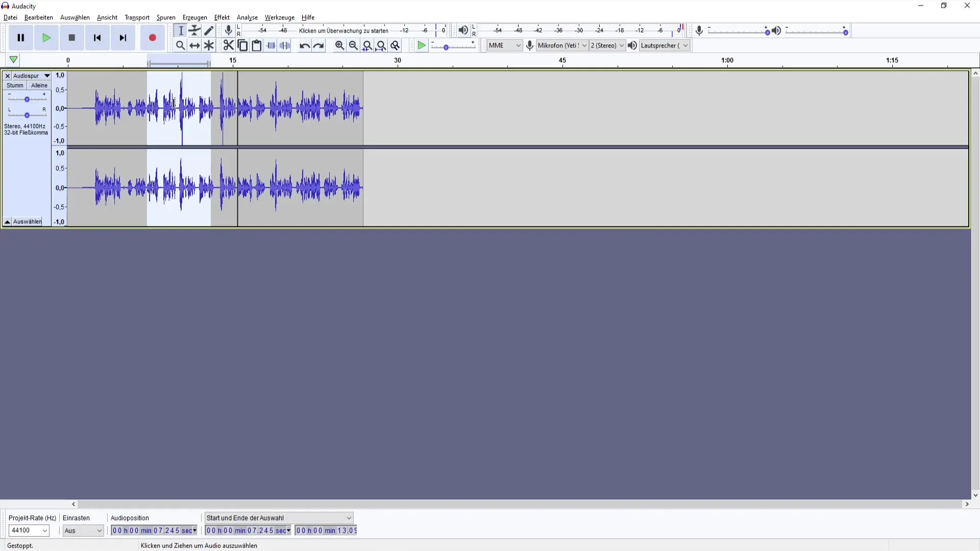Paste with the clipboard icon
Viewport: 980px width, 551px height.
point(257,45)
